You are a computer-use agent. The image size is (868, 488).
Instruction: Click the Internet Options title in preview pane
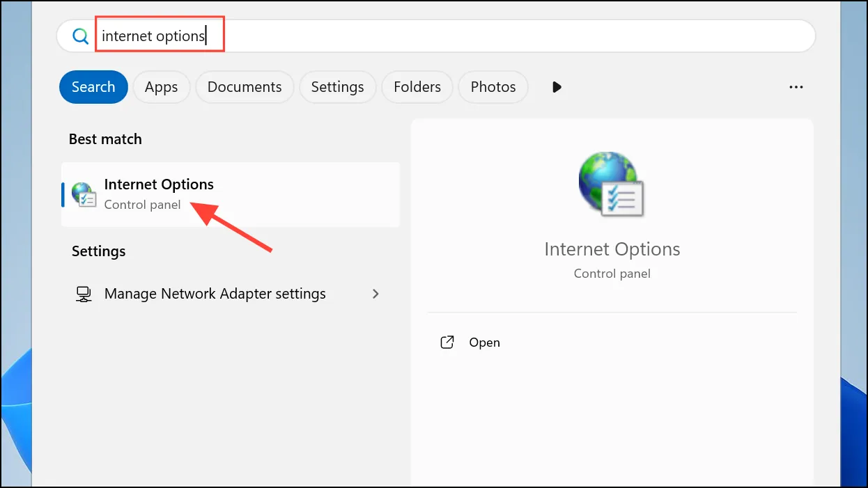pos(612,249)
